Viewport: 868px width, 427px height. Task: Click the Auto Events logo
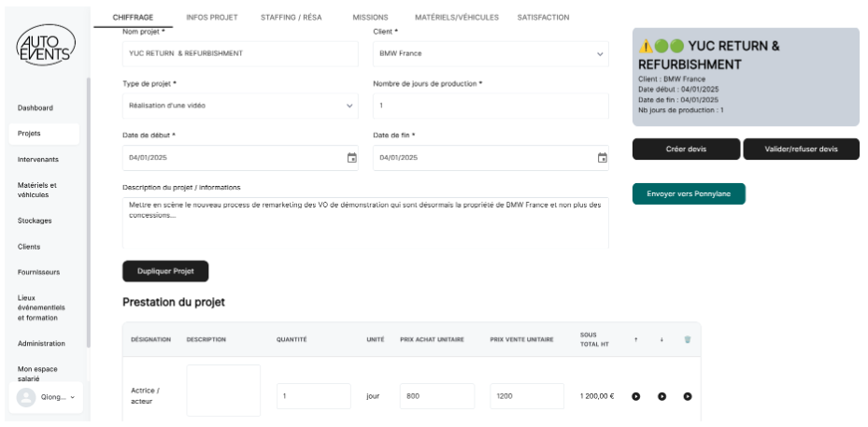click(46, 45)
